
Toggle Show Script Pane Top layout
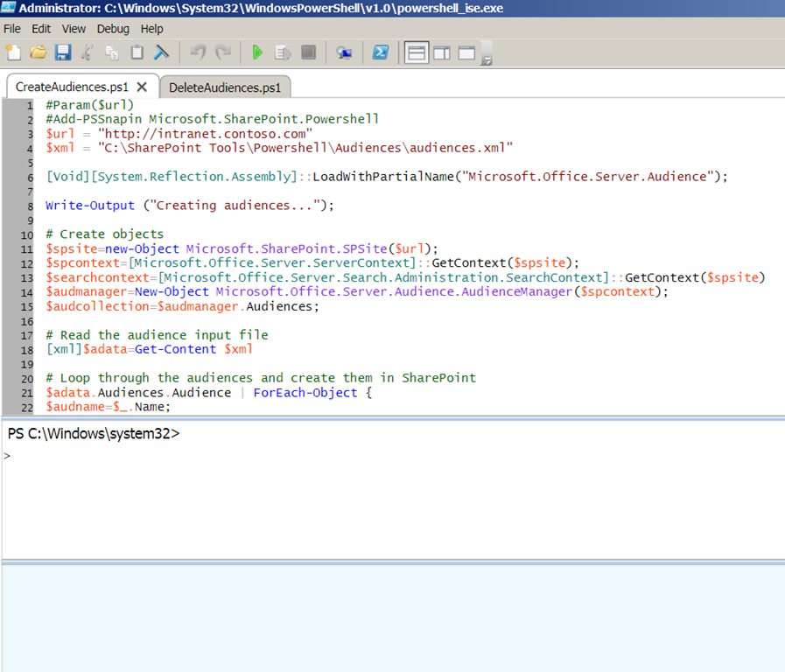tap(417, 52)
